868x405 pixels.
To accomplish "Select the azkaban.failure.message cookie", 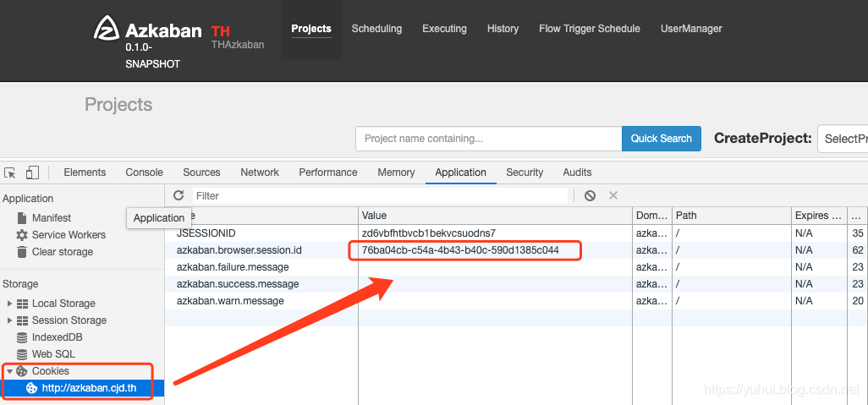I will tap(516, 267).
